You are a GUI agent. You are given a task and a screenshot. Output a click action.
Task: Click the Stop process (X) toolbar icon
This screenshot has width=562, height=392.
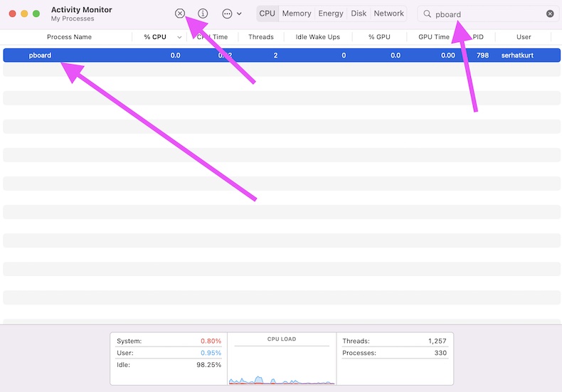(x=179, y=14)
